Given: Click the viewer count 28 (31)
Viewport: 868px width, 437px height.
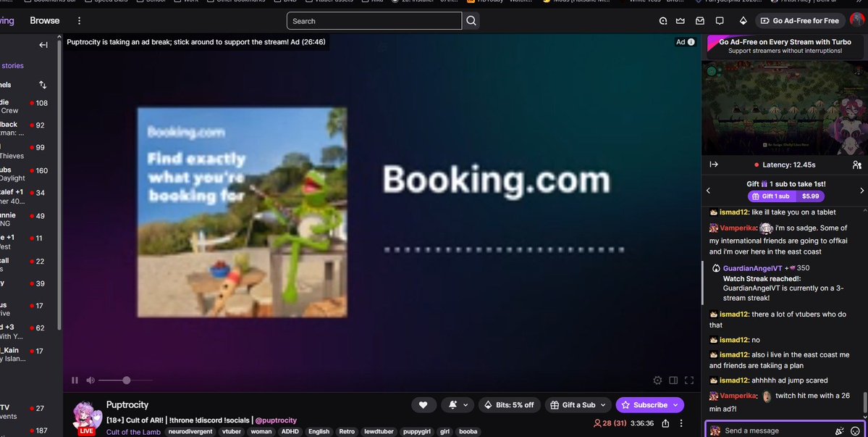Looking at the screenshot, I should 610,423.
